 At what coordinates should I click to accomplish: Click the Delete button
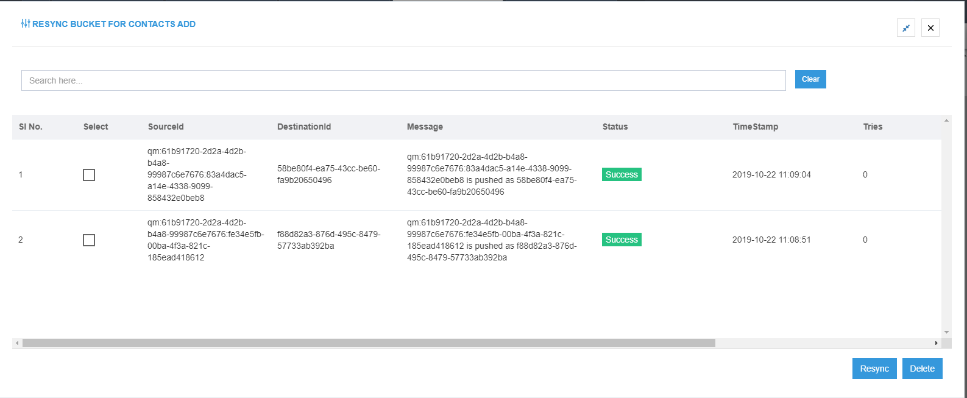point(923,368)
